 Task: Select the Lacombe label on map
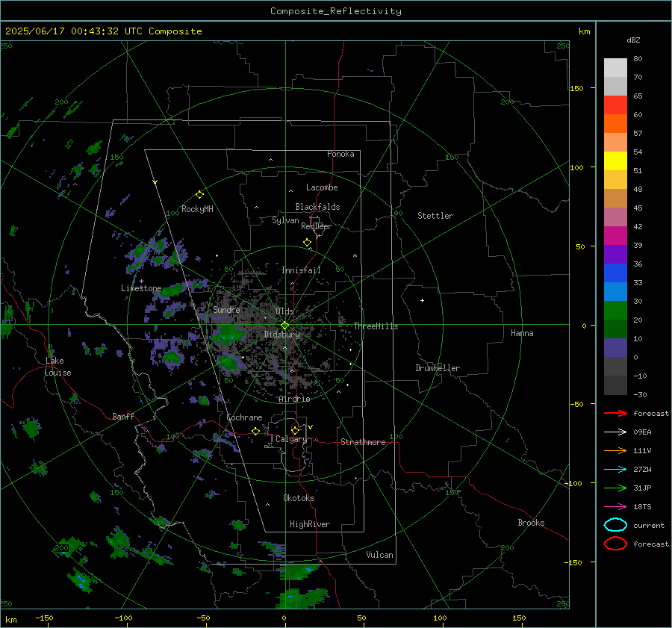click(x=322, y=187)
